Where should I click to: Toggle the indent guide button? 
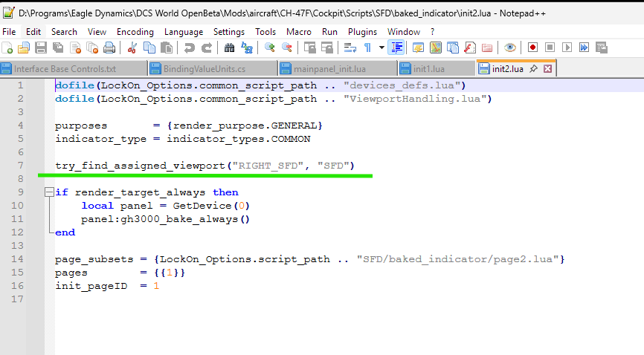tap(396, 48)
